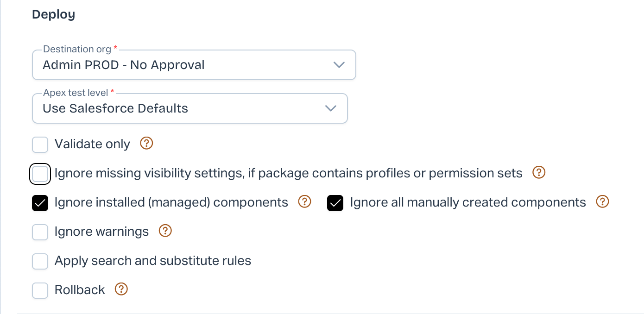644x314 pixels.
Task: Tick the Ignore warnings checkbox
Action: (x=40, y=232)
